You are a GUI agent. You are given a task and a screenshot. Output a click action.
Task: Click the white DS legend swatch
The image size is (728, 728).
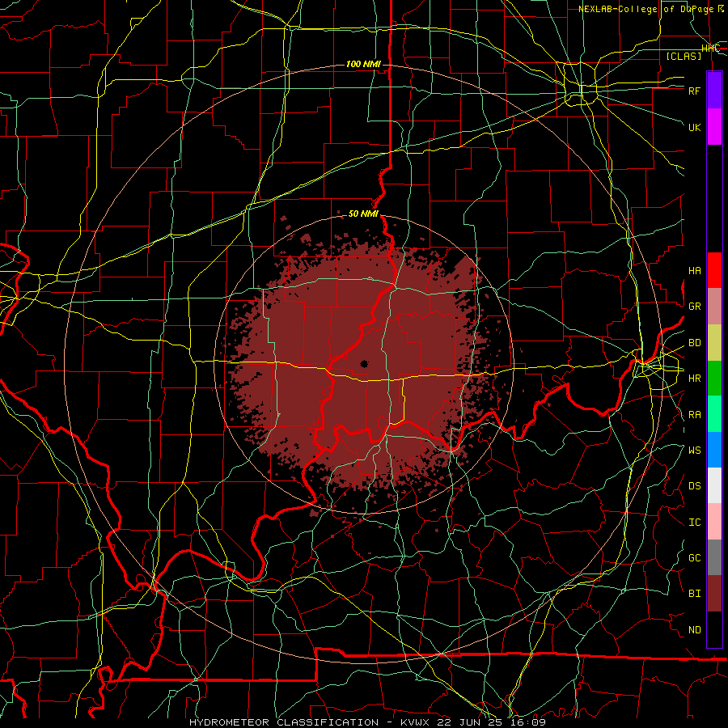[x=714, y=485]
